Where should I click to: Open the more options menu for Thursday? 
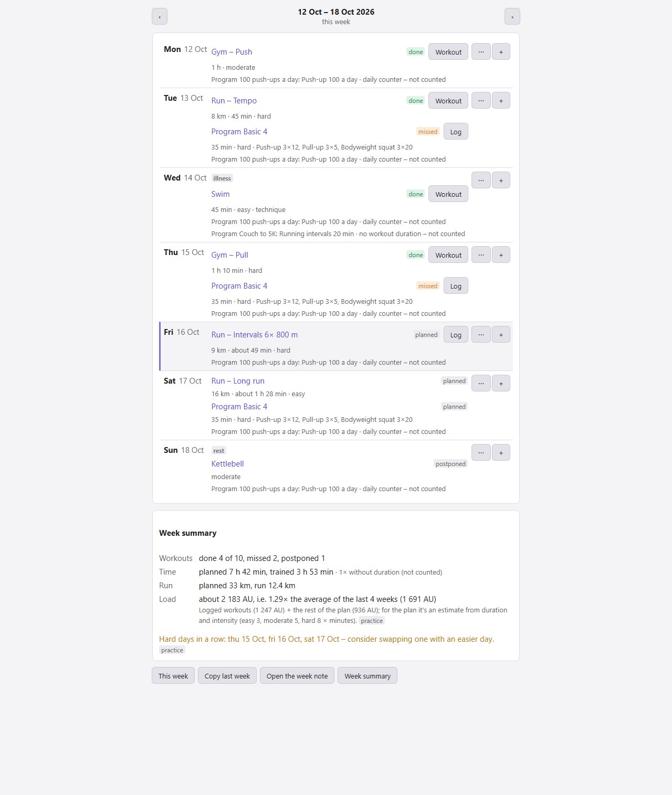(481, 255)
